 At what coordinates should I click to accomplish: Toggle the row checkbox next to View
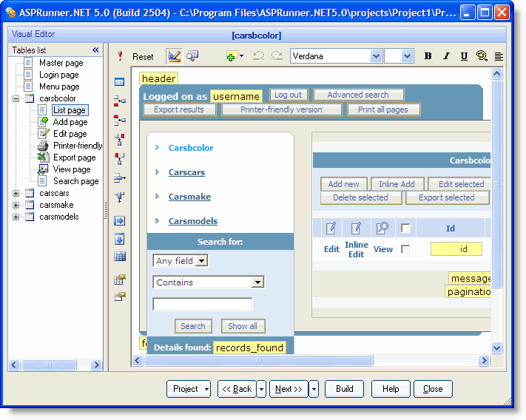pyautogui.click(x=405, y=249)
